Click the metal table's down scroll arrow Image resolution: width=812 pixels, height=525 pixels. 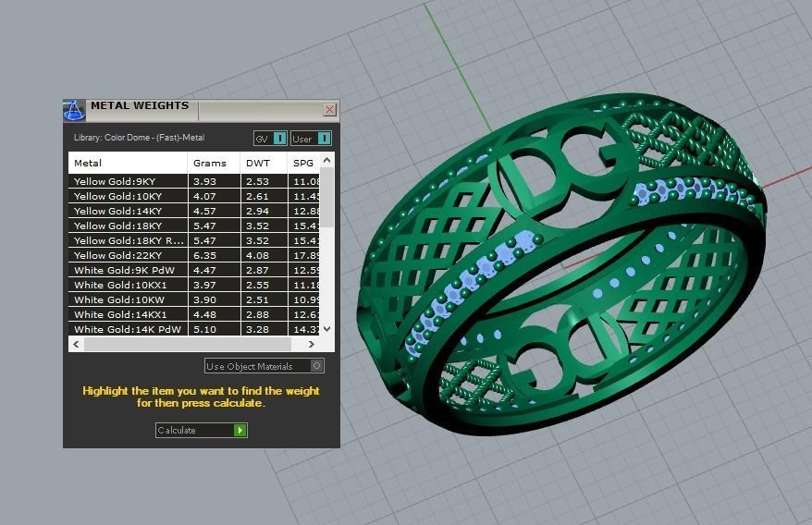(326, 329)
